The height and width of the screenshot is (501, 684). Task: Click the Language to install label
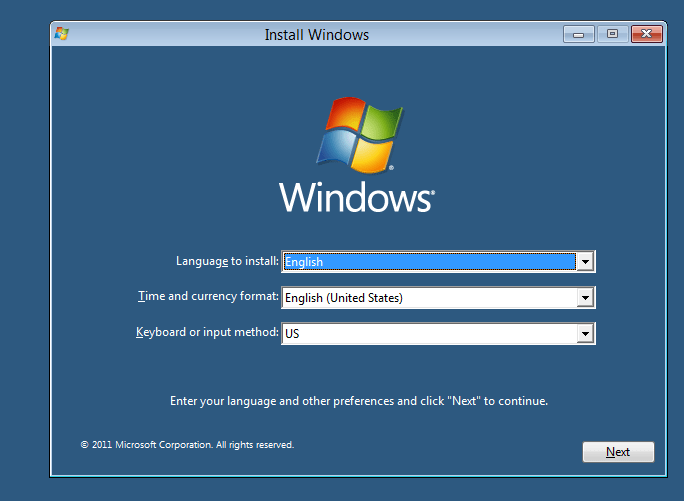point(227,261)
